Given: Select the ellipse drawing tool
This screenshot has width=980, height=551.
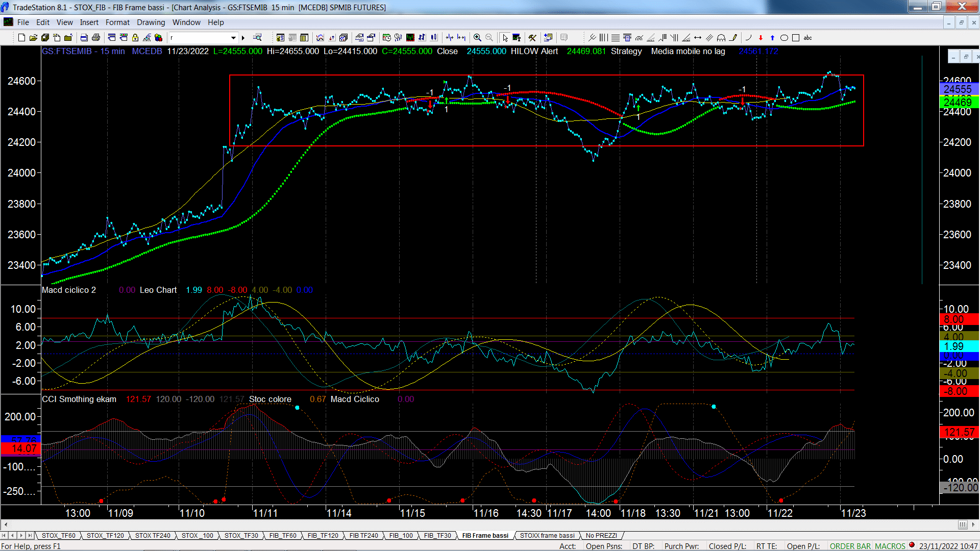Looking at the screenshot, I should 784,38.
